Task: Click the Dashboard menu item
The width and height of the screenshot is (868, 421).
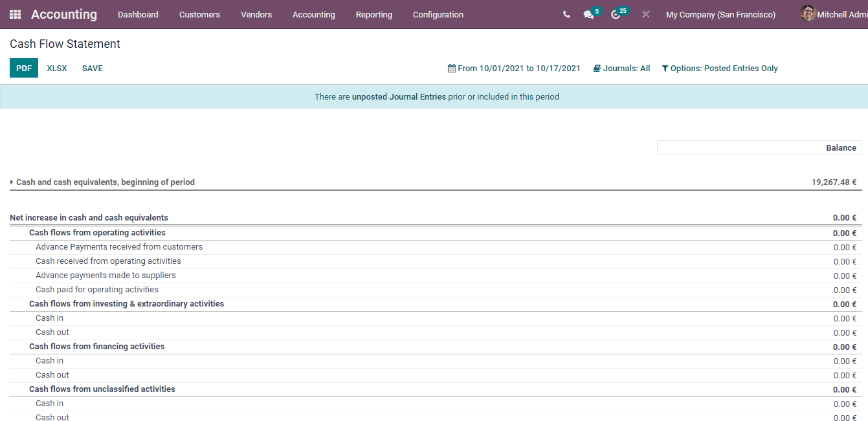Action: 138,14
